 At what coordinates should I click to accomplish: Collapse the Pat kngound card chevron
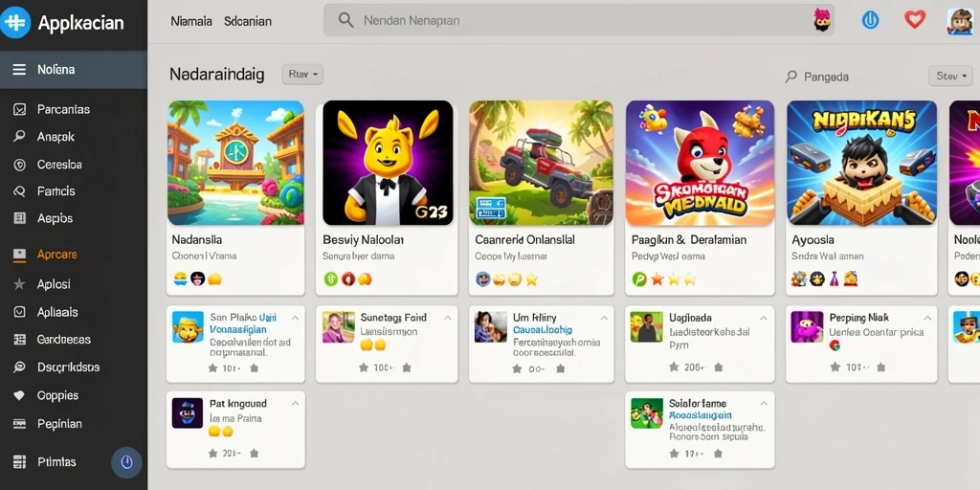(295, 404)
